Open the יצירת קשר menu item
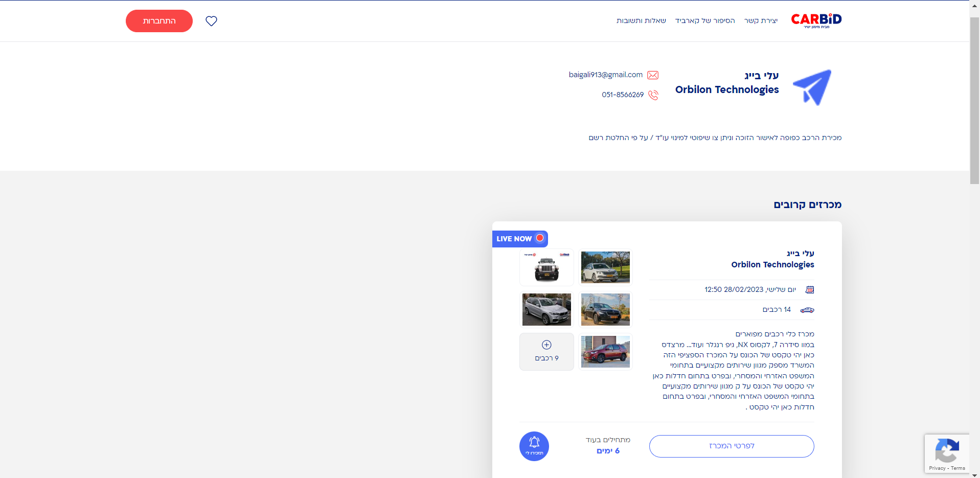This screenshot has height=478, width=980. 761,21
